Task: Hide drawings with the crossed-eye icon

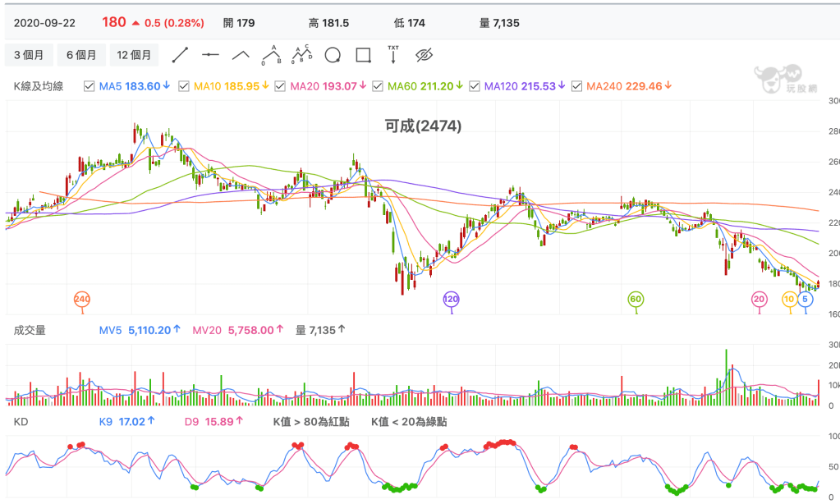Action: 424,55
